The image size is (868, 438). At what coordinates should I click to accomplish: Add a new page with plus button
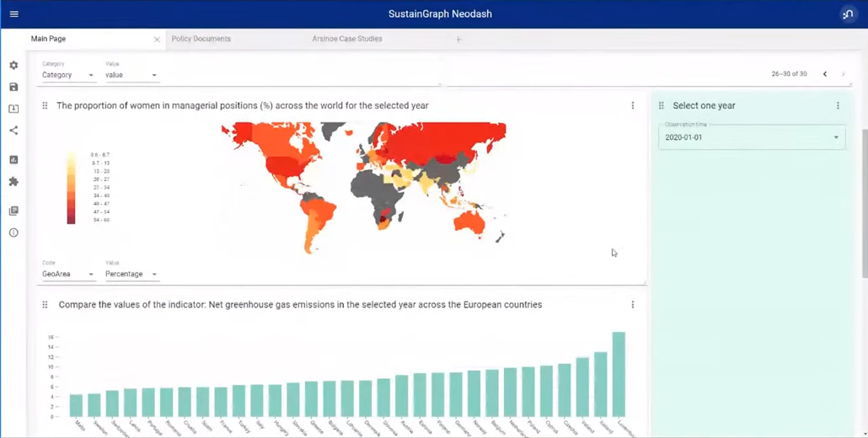coord(458,40)
